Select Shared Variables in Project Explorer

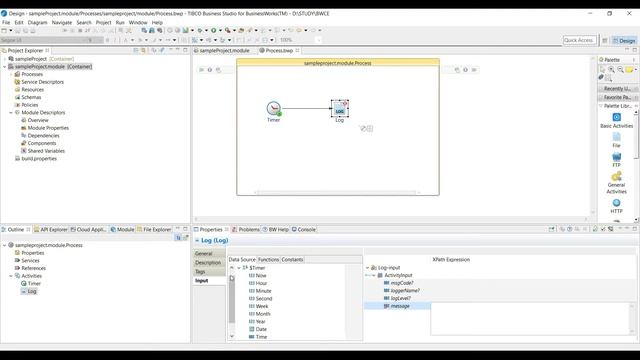point(43,151)
